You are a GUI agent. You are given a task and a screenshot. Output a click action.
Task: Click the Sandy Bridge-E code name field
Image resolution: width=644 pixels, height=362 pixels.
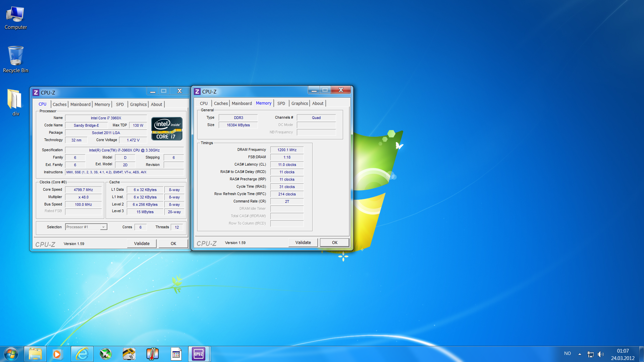[86, 125]
